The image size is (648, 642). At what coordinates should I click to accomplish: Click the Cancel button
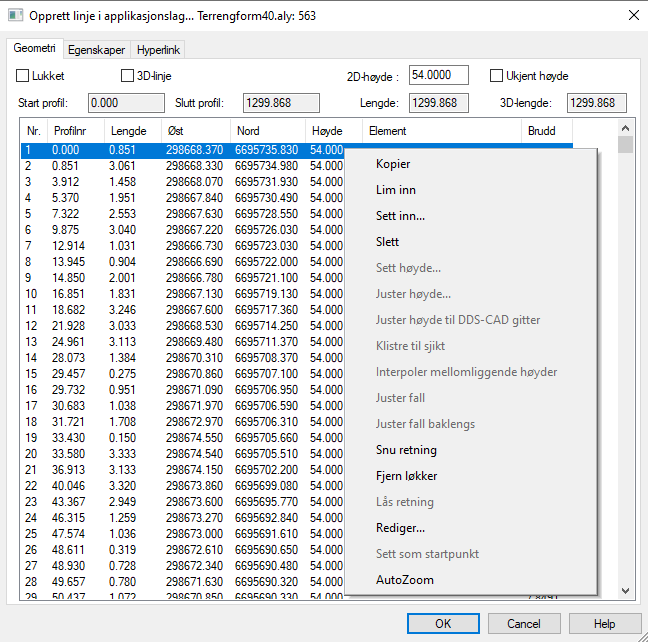523,623
